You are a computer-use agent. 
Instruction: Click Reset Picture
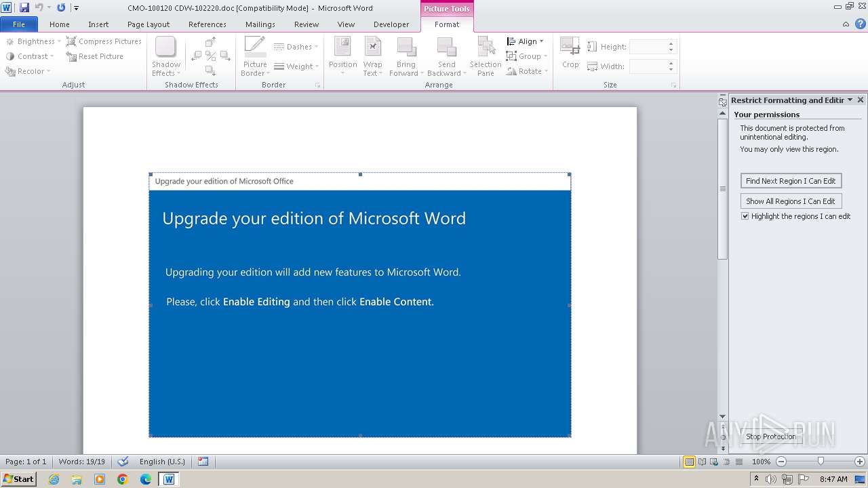[95, 56]
